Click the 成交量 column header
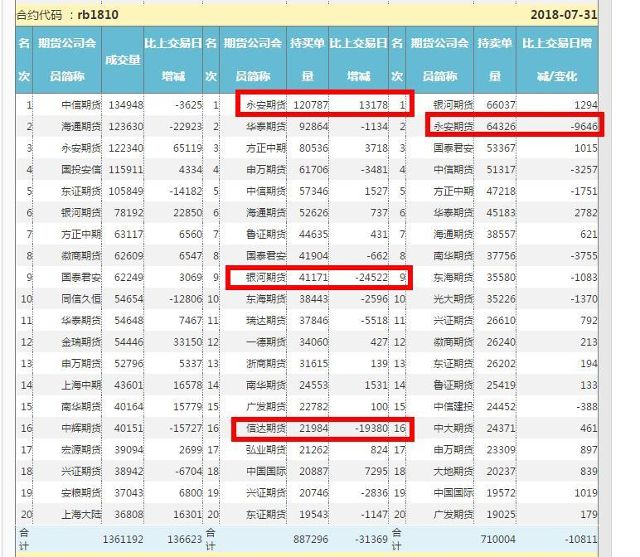This screenshot has width=640, height=557. click(x=122, y=60)
